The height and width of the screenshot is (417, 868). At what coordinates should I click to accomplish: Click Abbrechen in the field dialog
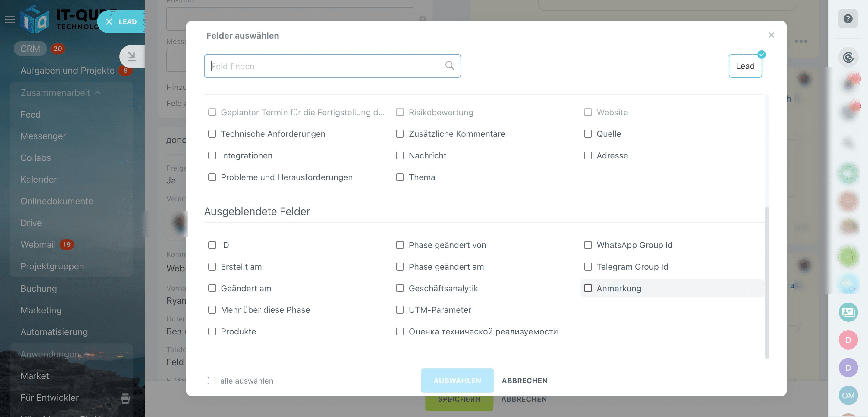click(524, 381)
